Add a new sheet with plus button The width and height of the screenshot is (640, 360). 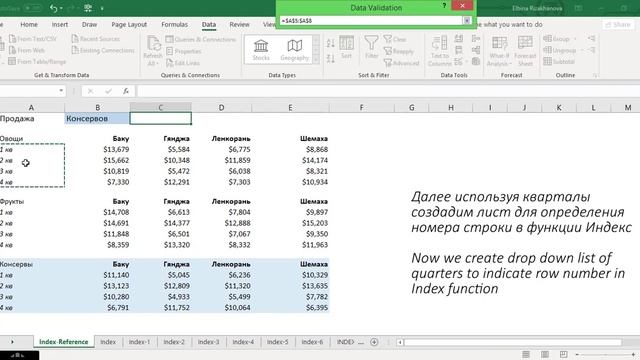[374, 342]
